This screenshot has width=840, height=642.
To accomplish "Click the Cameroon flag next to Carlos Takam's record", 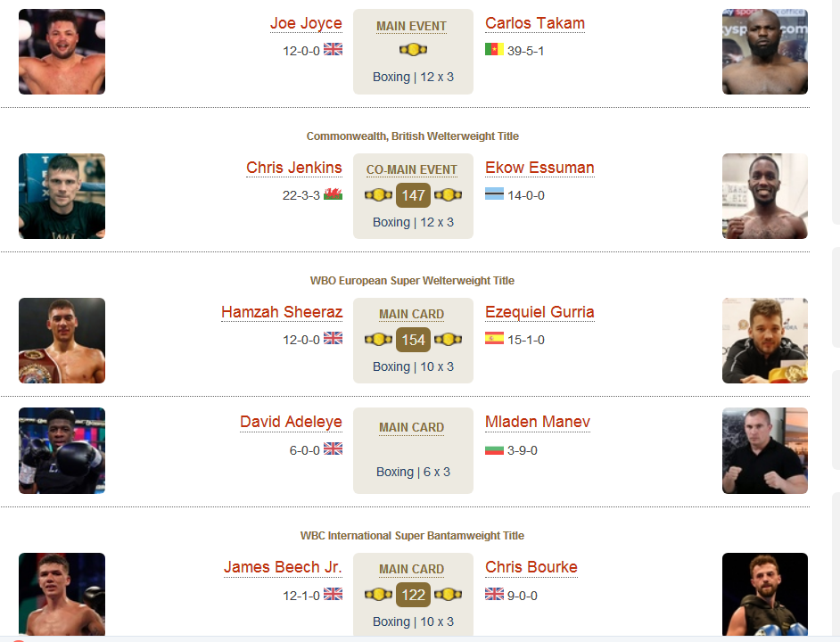I will pos(494,49).
